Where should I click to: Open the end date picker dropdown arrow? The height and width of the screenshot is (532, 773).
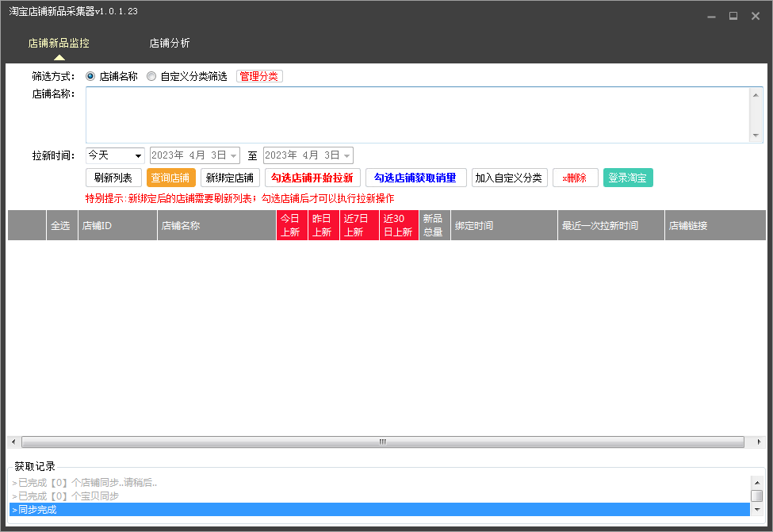click(347, 155)
